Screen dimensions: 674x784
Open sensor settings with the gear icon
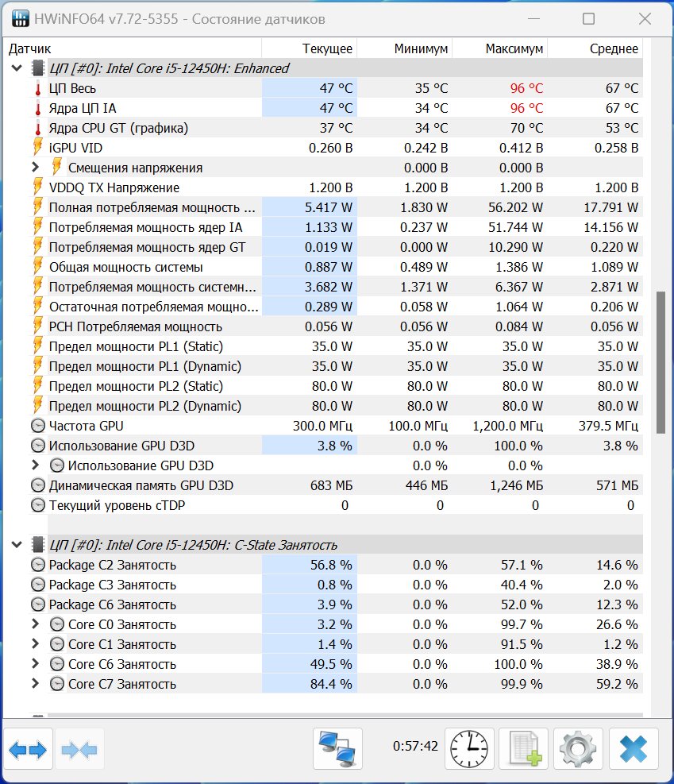(578, 748)
